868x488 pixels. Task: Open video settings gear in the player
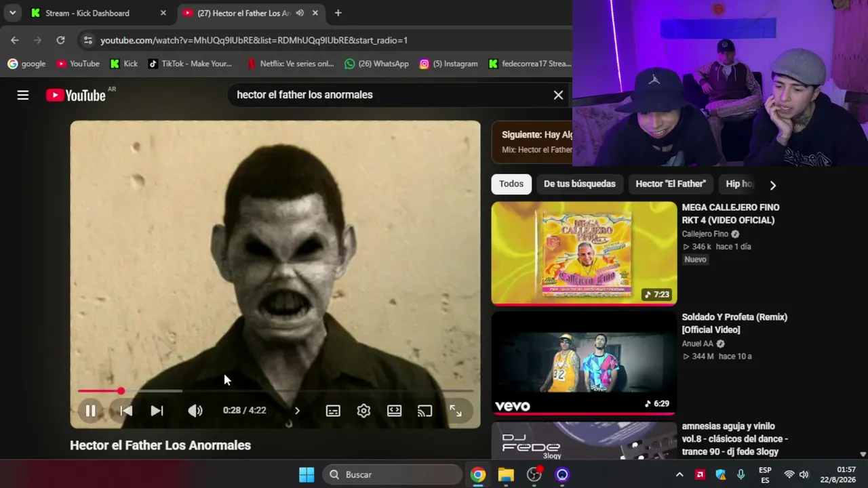pos(363,411)
